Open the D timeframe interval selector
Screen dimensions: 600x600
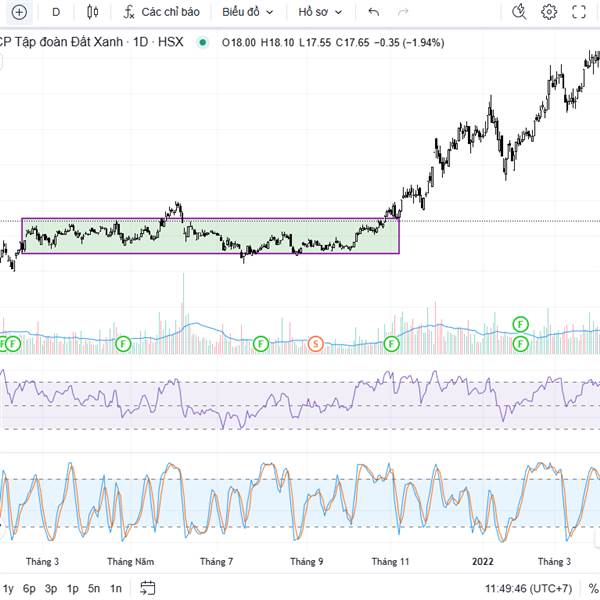56,12
